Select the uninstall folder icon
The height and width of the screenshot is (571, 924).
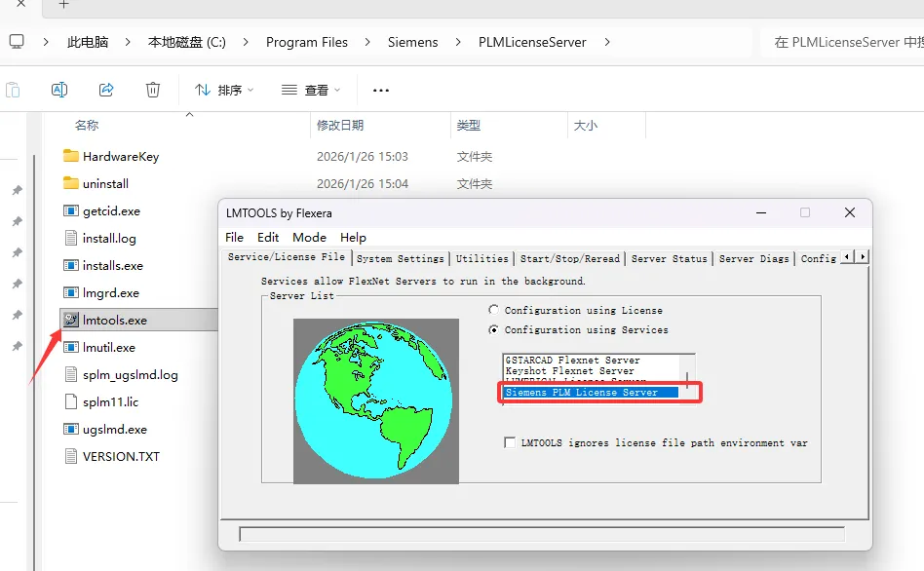(71, 183)
